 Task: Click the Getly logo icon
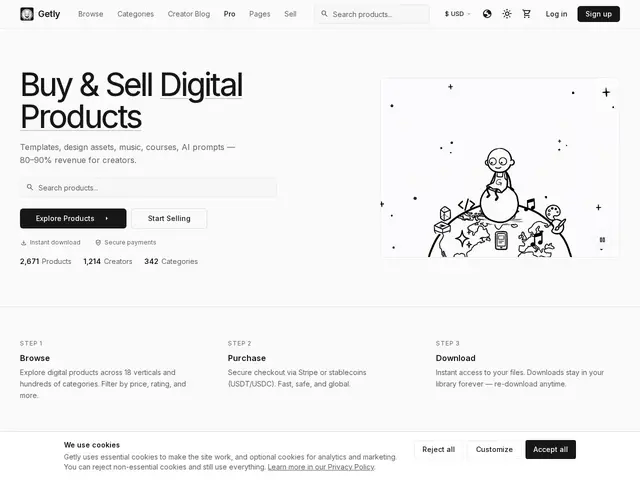(27, 14)
